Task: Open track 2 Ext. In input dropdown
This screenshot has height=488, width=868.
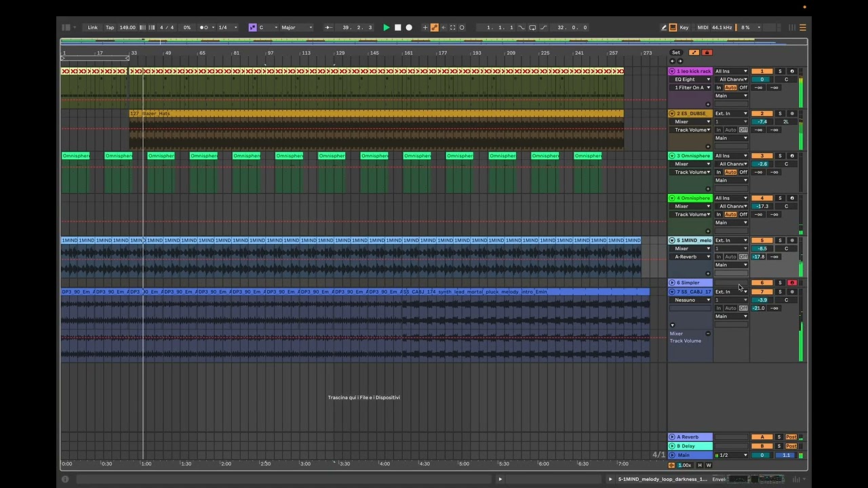Action: (x=731, y=113)
